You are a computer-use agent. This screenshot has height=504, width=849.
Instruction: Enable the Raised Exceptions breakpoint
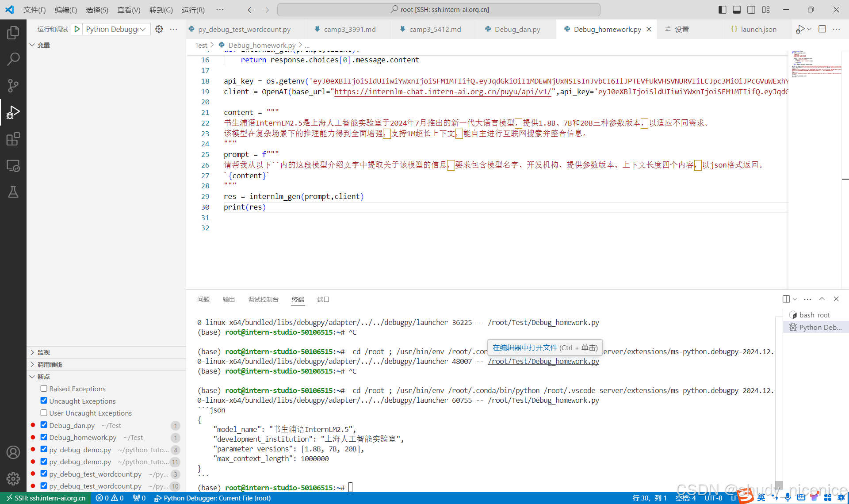(x=44, y=389)
